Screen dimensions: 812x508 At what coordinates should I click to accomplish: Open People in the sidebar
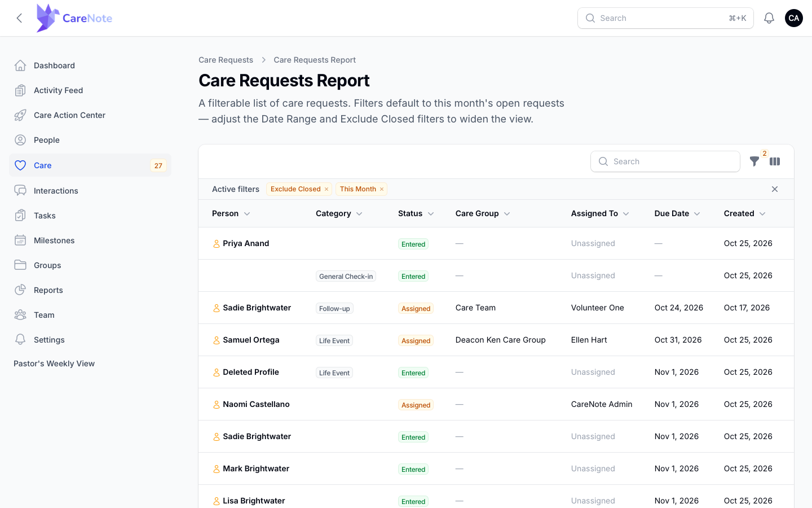pos(90,140)
